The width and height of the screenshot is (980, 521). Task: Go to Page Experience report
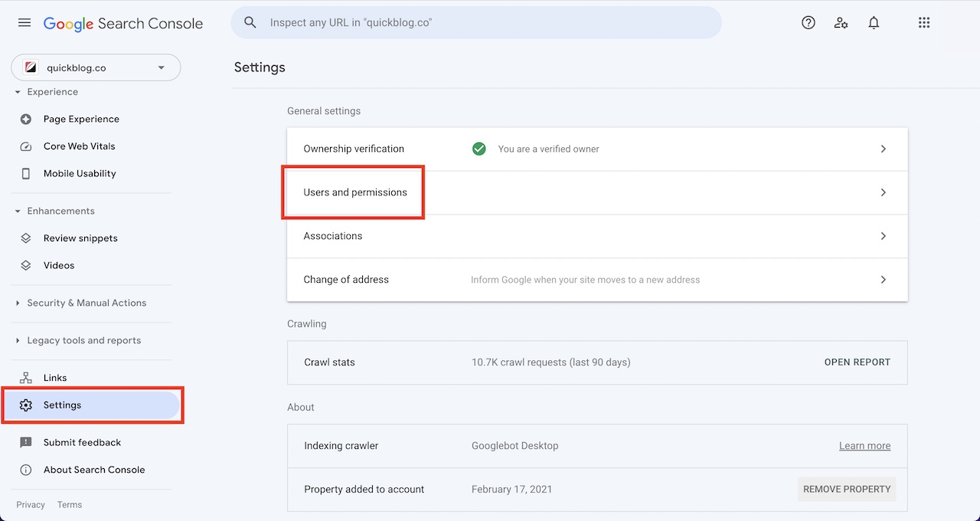tap(81, 120)
